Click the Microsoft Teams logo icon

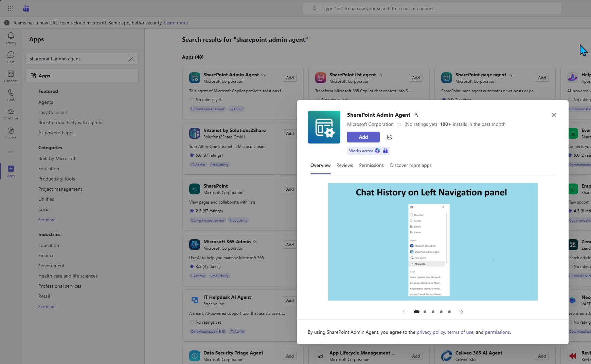pos(26,8)
